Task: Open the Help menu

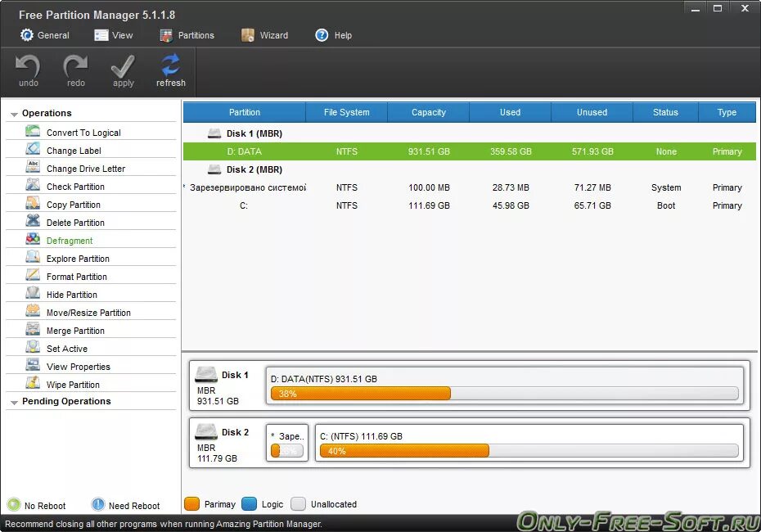Action: (x=333, y=35)
